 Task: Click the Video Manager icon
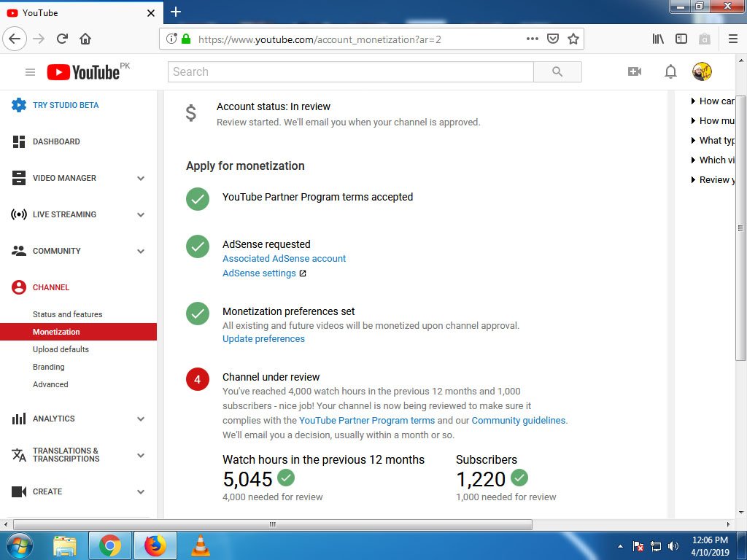click(18, 178)
